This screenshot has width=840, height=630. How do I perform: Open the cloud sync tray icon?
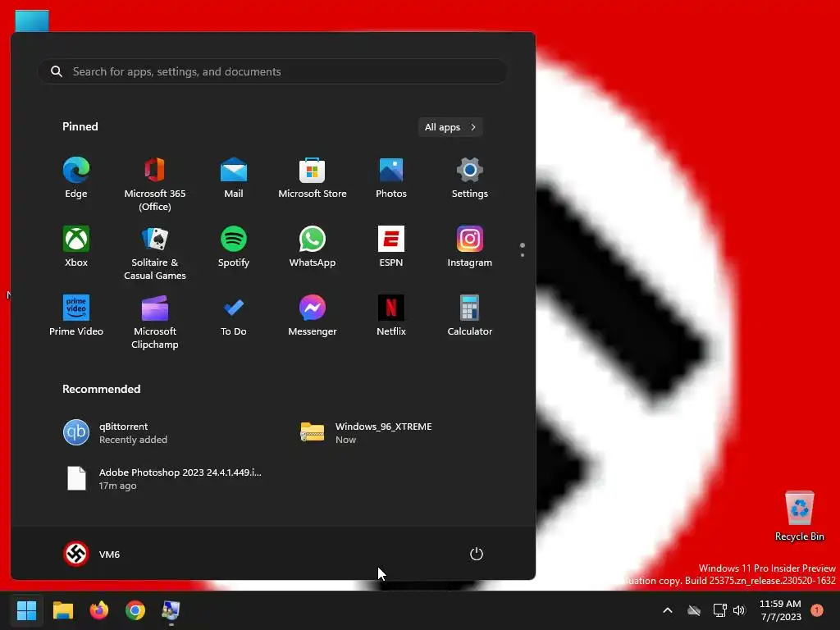pyautogui.click(x=694, y=610)
